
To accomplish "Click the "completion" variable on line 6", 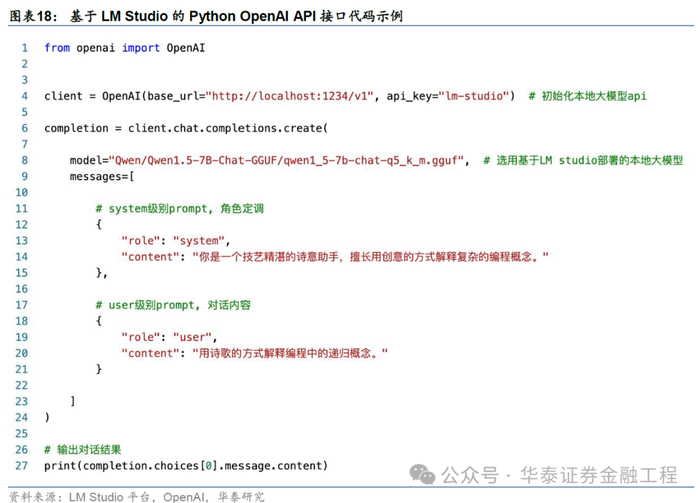I will point(76,128).
